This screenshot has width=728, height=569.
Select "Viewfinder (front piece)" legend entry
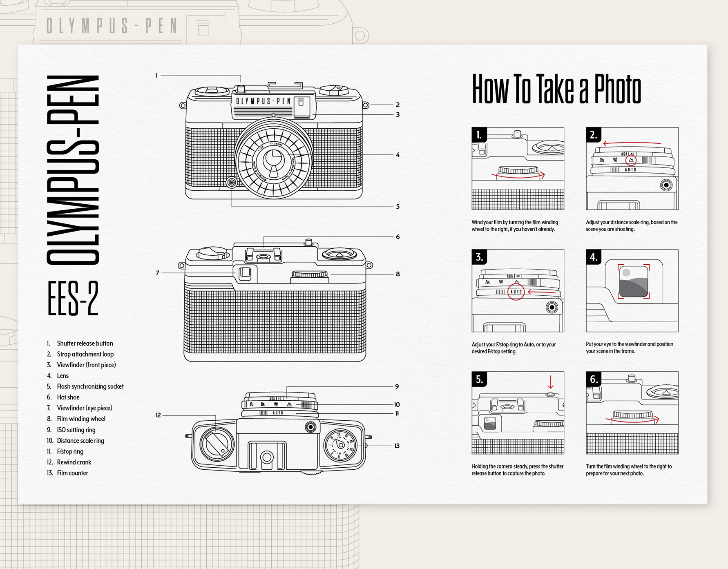[86, 365]
